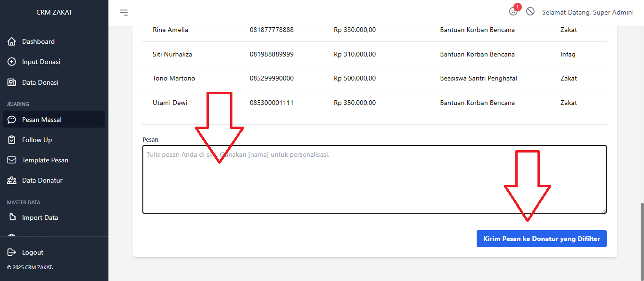This screenshot has height=281, width=644.
Task: Click the Dashboard home icon
Action: tap(12, 41)
